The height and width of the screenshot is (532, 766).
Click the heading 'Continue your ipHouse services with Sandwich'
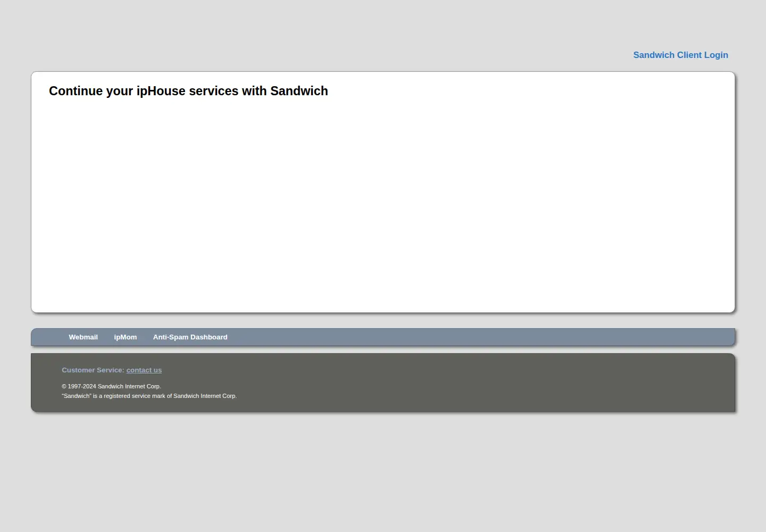188,91
